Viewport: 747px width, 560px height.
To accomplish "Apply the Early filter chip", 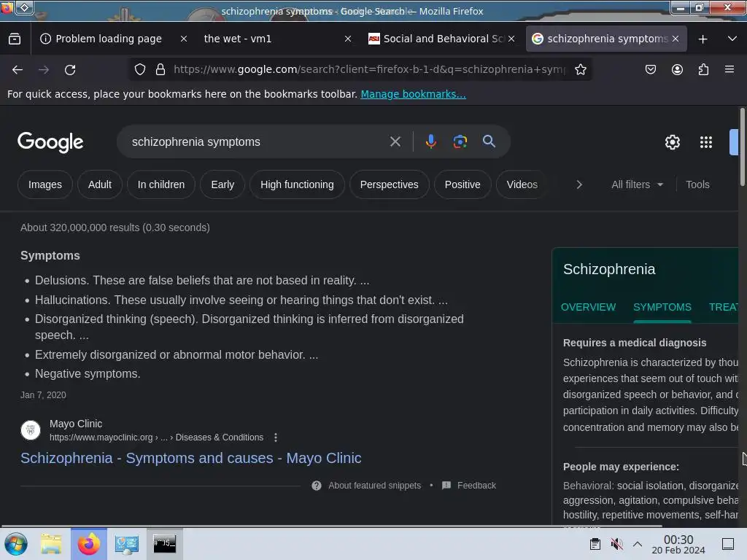I will 222,184.
